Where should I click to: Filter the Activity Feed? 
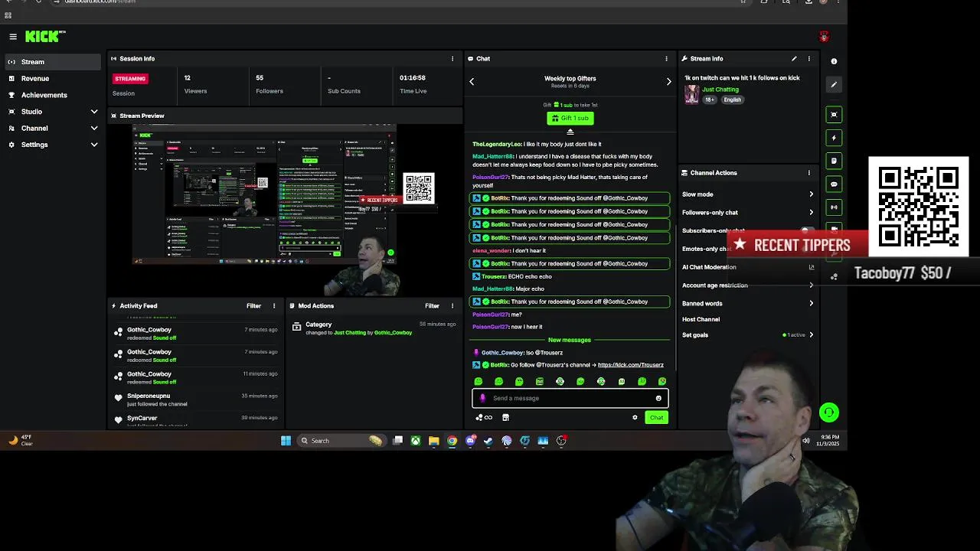click(x=253, y=306)
